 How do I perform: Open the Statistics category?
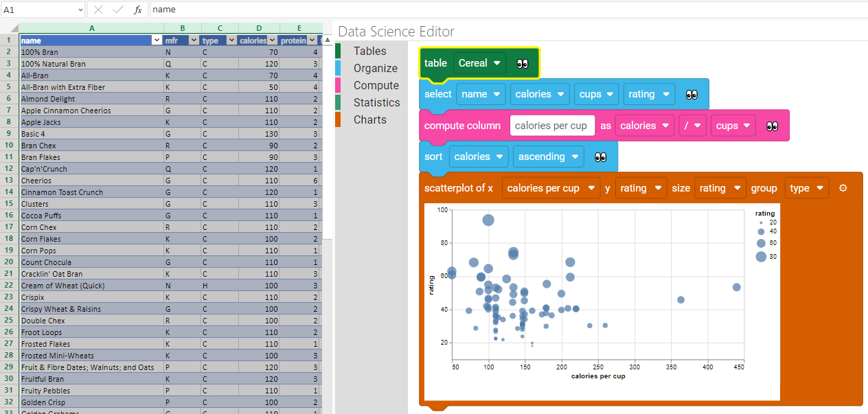(x=376, y=102)
